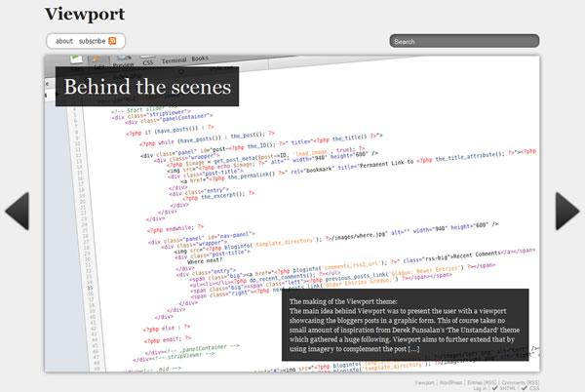Viewport: 585px width, 392px height.
Task: Click the Log in footer link
Action: point(480,388)
